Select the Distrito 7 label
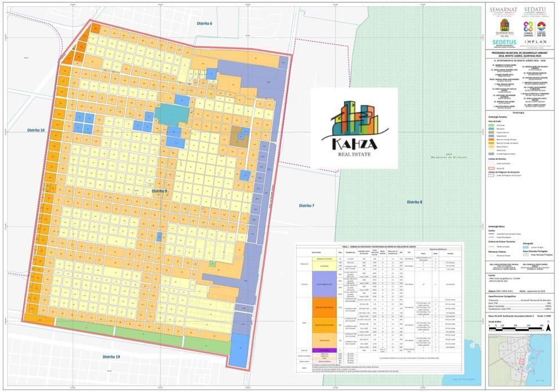The height and width of the screenshot is (392, 558). [307, 206]
